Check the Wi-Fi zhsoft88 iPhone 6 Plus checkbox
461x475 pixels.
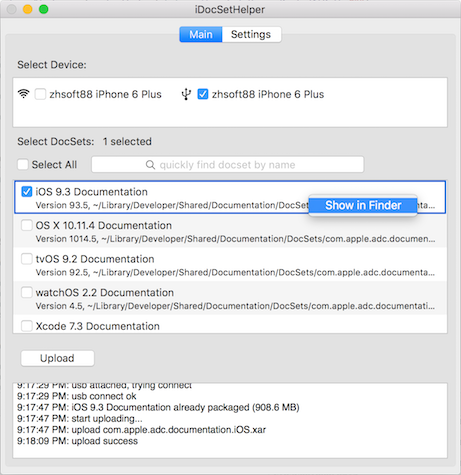point(40,94)
